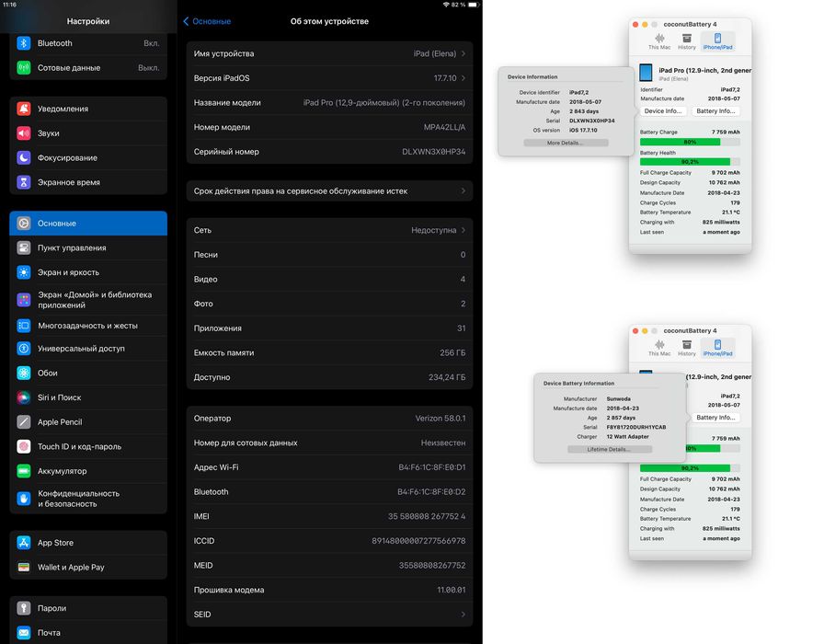
Task: Click Wi-Fi status icon in status bar
Action: [446, 5]
